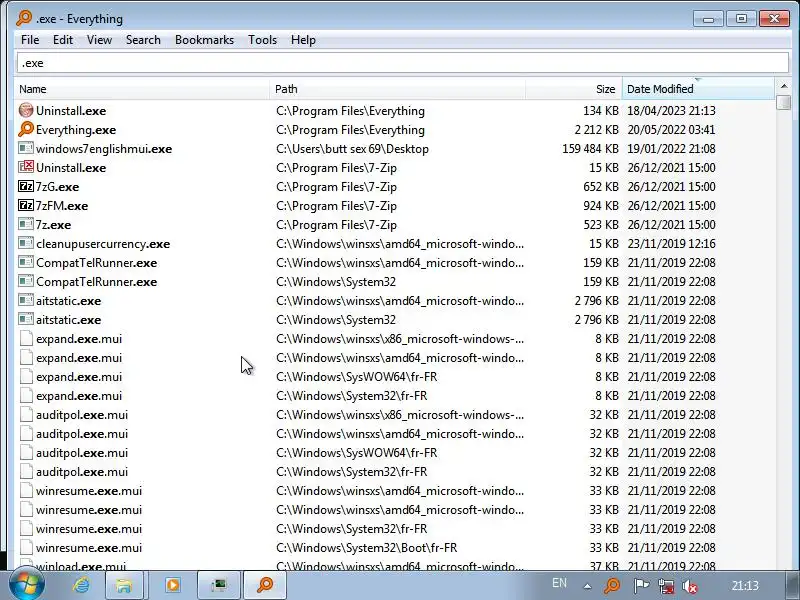Click the vertical scrollbar thumb
The width and height of the screenshot is (800, 600).
(784, 102)
